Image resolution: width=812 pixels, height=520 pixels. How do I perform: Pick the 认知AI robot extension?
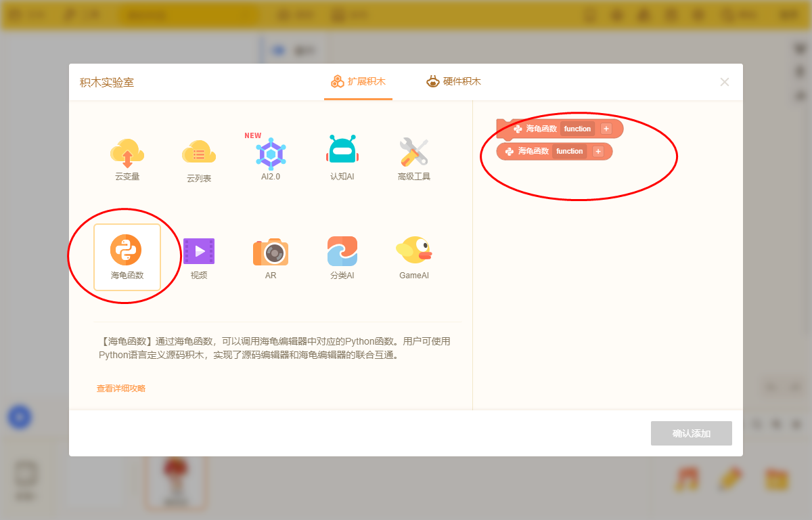click(342, 159)
